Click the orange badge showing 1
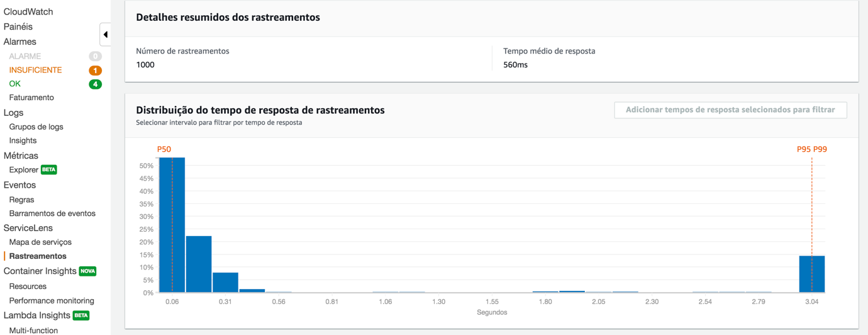The image size is (868, 335). pos(95,71)
